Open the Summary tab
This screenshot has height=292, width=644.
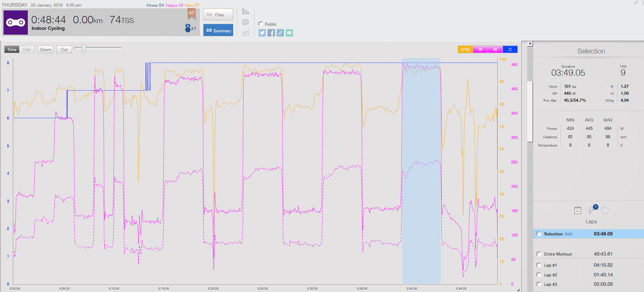pos(218,31)
